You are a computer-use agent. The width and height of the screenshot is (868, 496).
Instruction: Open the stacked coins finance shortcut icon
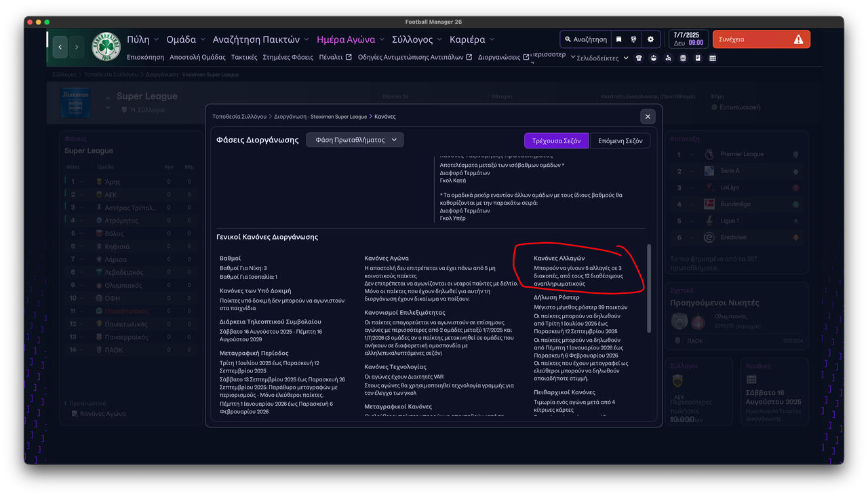click(683, 58)
